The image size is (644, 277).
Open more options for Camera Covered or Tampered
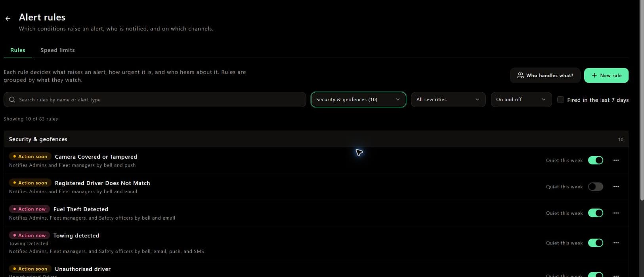(x=616, y=160)
